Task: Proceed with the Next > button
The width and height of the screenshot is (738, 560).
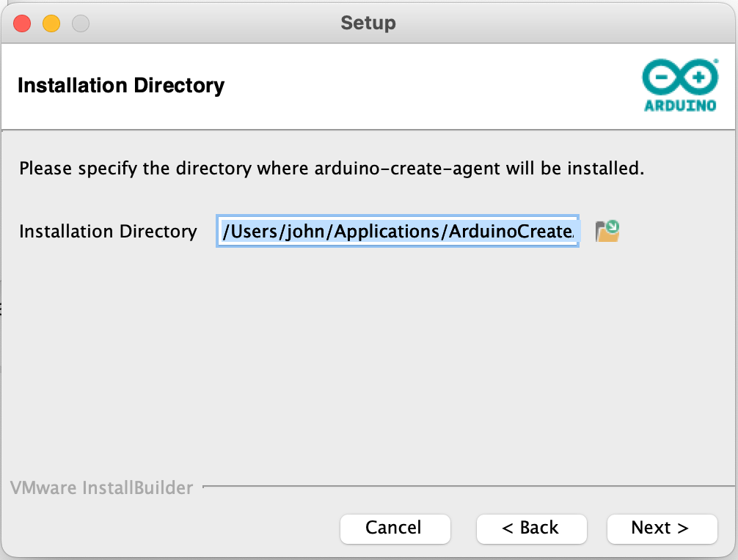Action: 662,528
